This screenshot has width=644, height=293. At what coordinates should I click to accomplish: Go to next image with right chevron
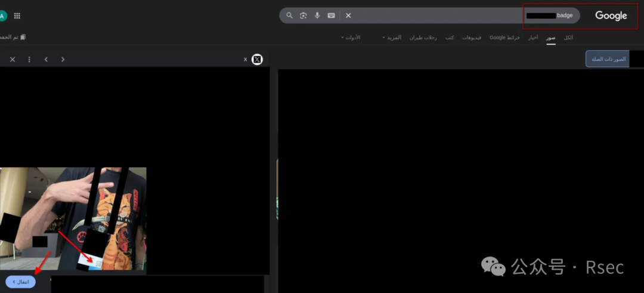[63, 59]
